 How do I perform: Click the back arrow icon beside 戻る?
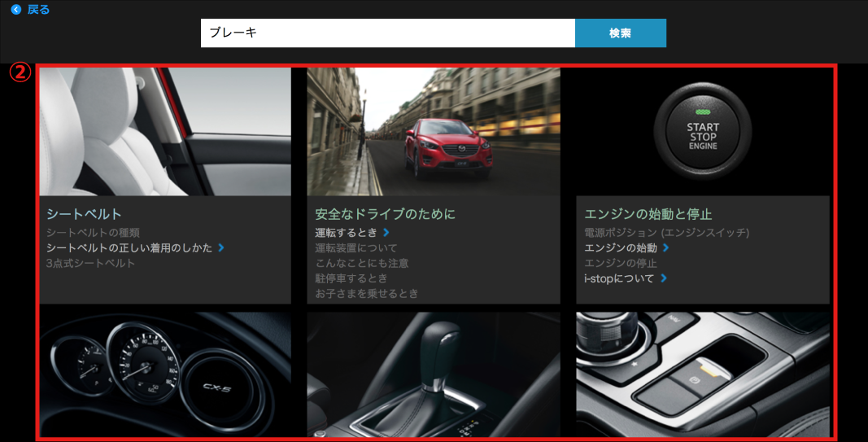pyautogui.click(x=16, y=10)
